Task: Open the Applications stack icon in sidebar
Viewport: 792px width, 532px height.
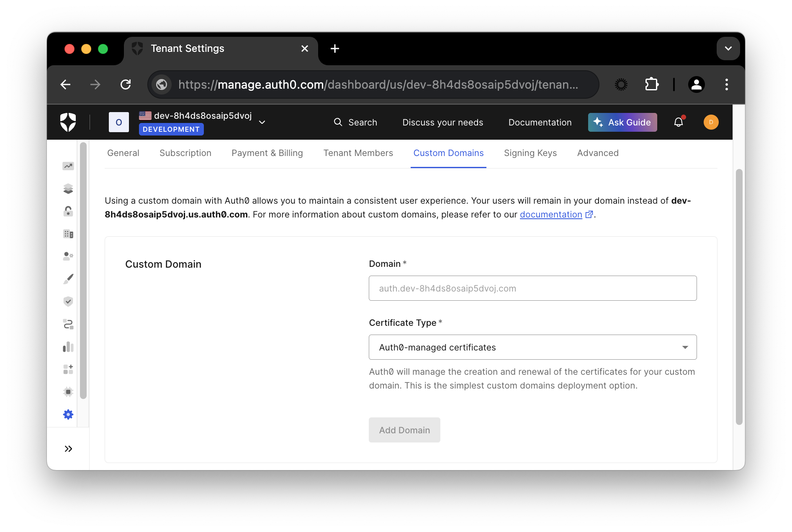Action: click(x=68, y=189)
